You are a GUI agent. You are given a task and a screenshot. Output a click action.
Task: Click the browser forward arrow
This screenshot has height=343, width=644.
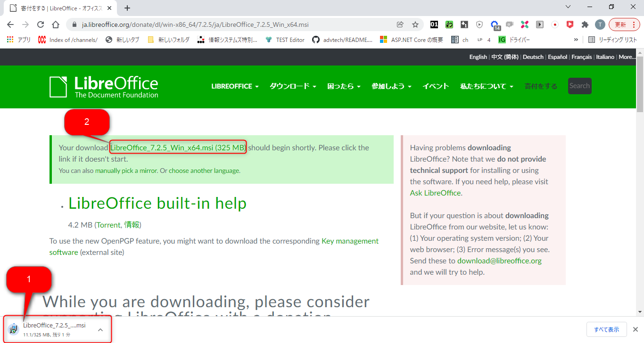(25, 24)
